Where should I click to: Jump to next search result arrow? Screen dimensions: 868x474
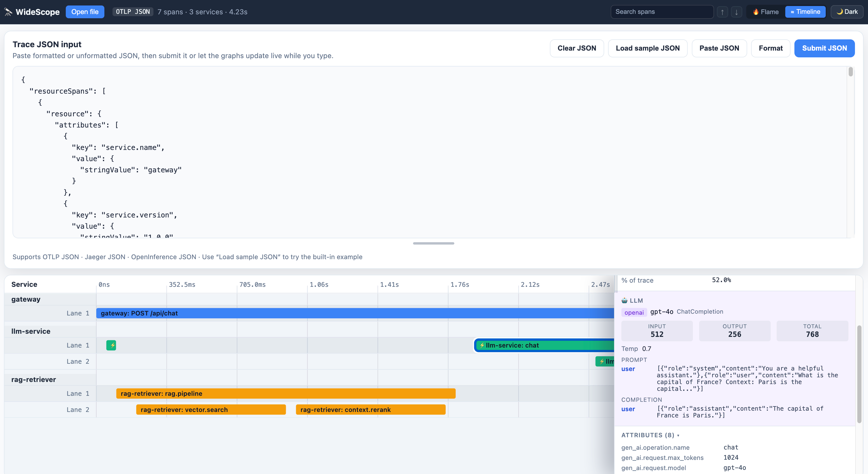click(736, 12)
